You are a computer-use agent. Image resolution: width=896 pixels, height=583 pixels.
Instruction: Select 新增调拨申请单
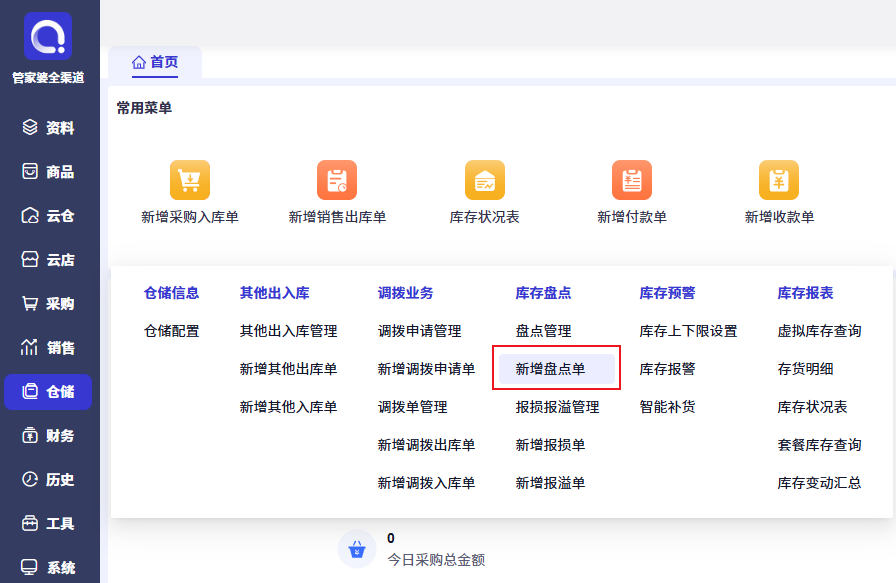[426, 369]
